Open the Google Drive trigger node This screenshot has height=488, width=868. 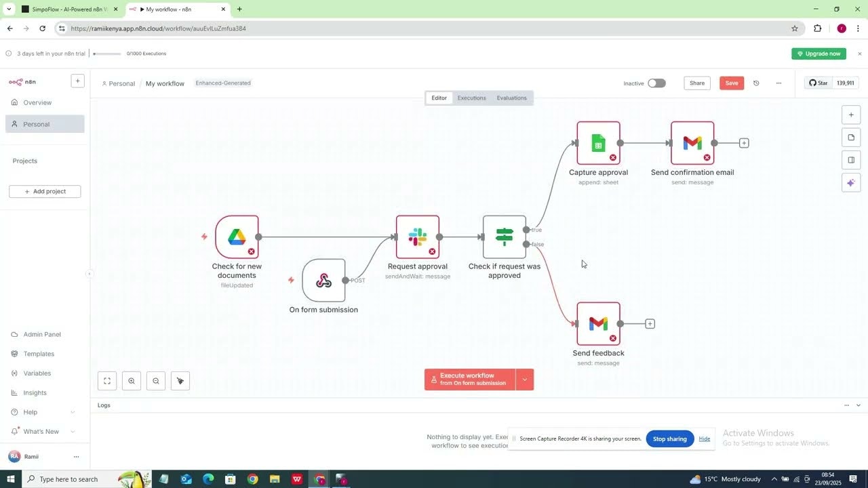point(237,237)
